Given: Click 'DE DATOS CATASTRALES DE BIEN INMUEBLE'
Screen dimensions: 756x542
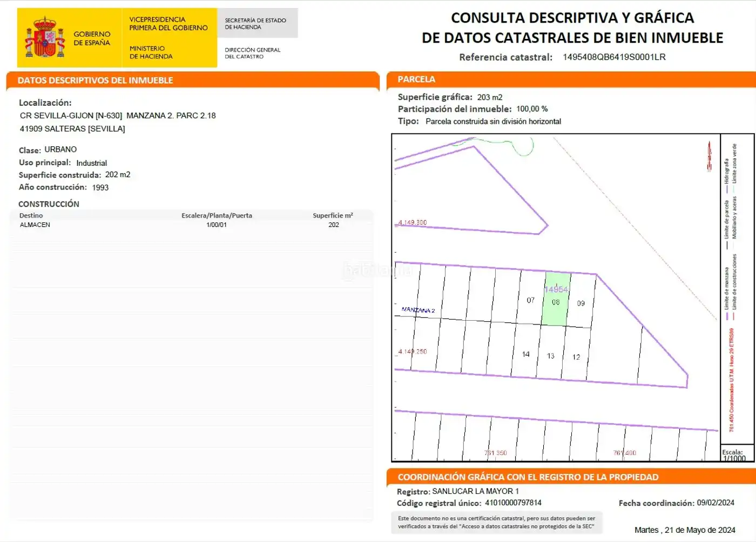Looking at the screenshot, I should click(x=572, y=38).
